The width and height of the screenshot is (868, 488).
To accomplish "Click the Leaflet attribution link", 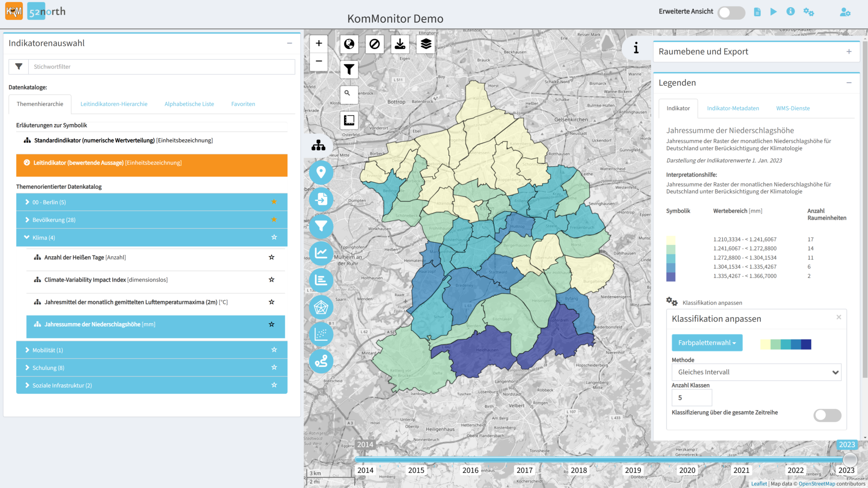I will 759,484.
